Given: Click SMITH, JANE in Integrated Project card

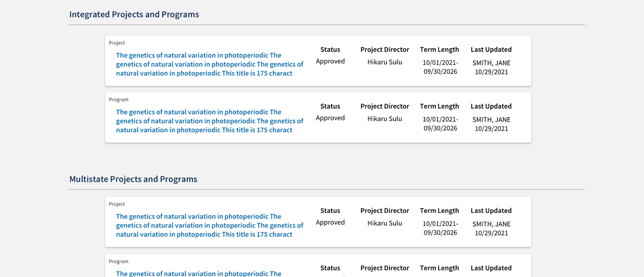Looking at the screenshot, I should [x=491, y=63].
